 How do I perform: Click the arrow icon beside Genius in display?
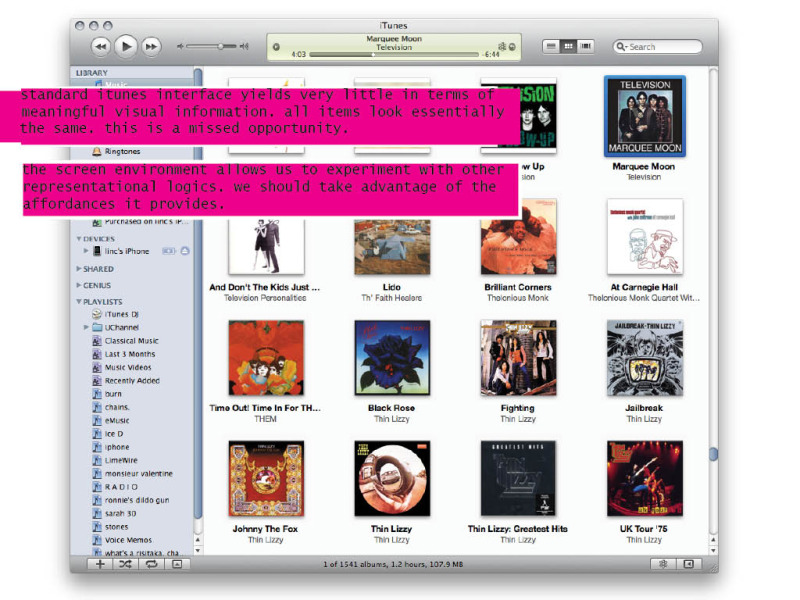(x=512, y=47)
